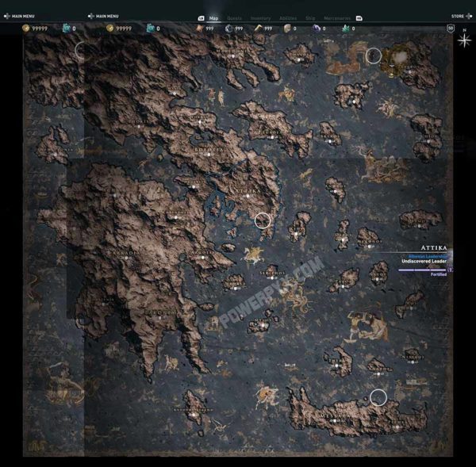This screenshot has height=467, width=476.
Task: Click the player level 50 badge
Action: point(451,29)
